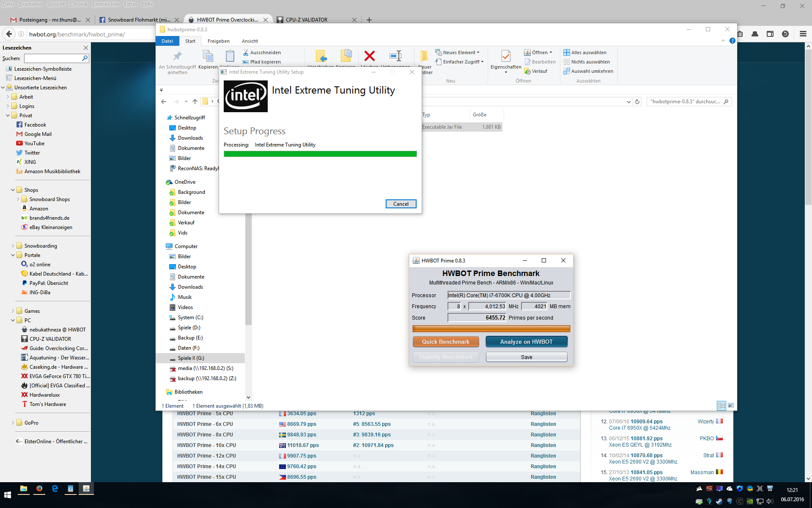812x508 pixels.
Task: Switch to Ansicht ribbon tab
Action: tap(250, 41)
